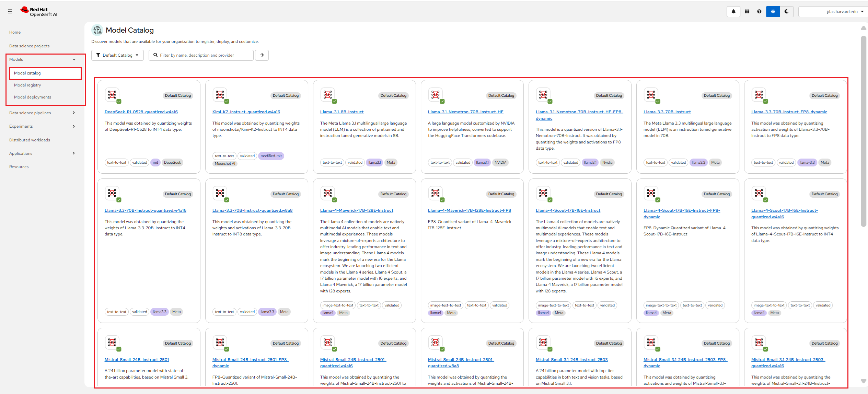This screenshot has height=394, width=868.
Task: Open the fas.harvard.edu user dropdown
Action: (833, 12)
